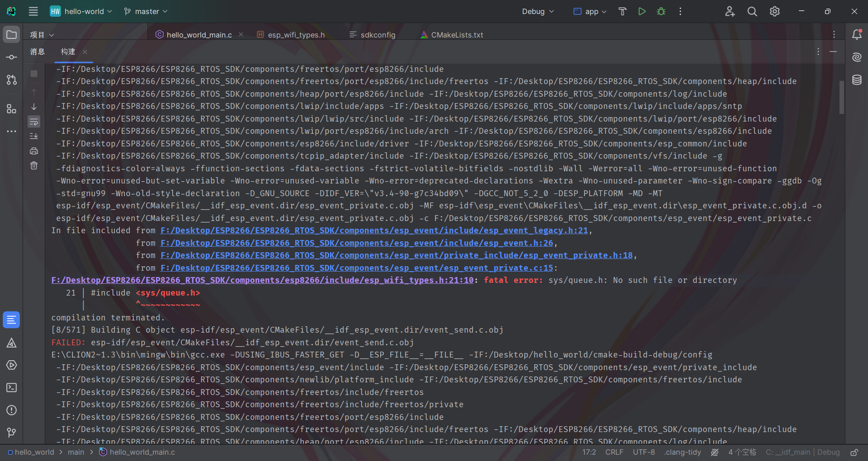Jump to next build message down arrow
The height and width of the screenshot is (461, 868).
click(x=34, y=107)
